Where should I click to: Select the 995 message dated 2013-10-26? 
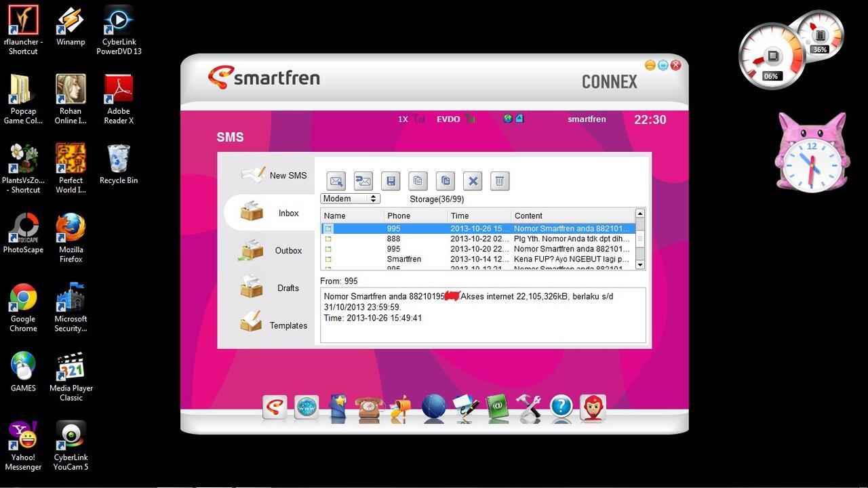coord(477,228)
